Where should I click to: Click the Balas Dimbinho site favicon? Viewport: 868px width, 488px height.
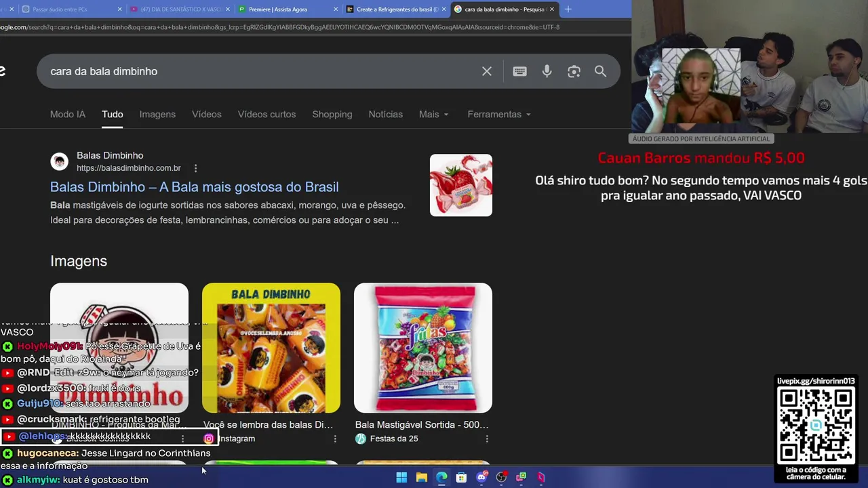(x=60, y=161)
